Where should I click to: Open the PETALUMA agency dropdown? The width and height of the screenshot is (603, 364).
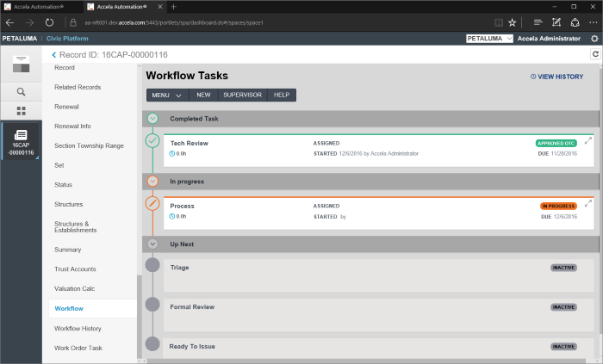pyautogui.click(x=489, y=39)
